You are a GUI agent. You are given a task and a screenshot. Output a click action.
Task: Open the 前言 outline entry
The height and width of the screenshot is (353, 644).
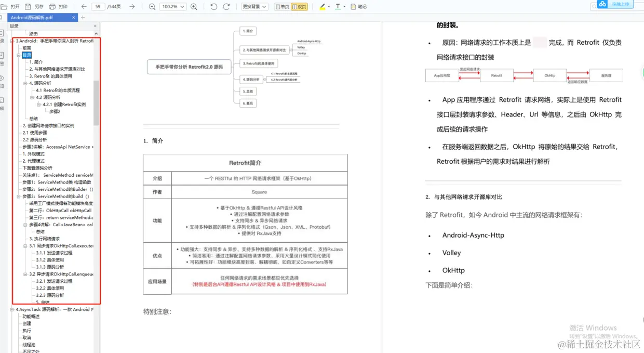pyautogui.click(x=26, y=48)
